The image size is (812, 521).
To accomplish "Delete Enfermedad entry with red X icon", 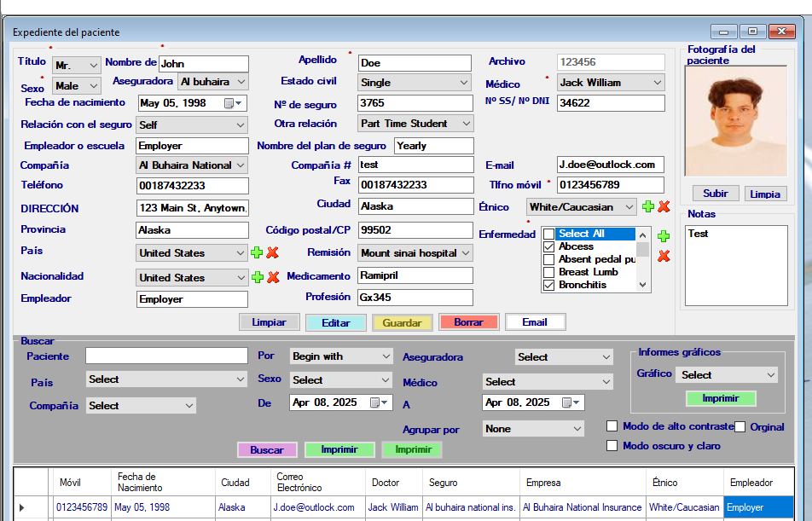I will [664, 256].
